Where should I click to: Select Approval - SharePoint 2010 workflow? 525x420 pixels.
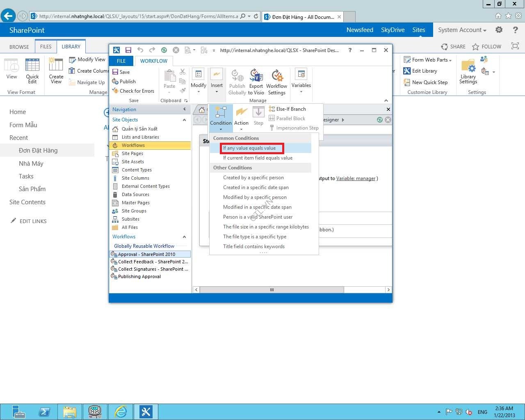[146, 254]
